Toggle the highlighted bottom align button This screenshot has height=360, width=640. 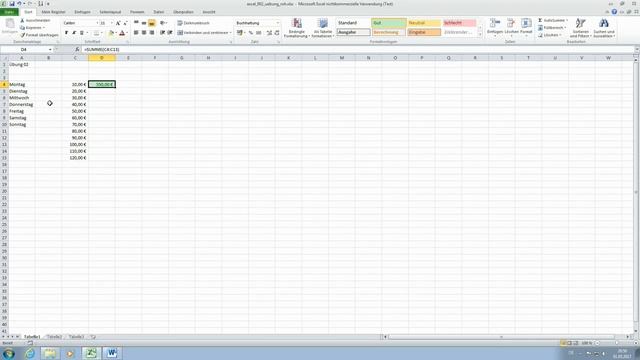[152, 23]
